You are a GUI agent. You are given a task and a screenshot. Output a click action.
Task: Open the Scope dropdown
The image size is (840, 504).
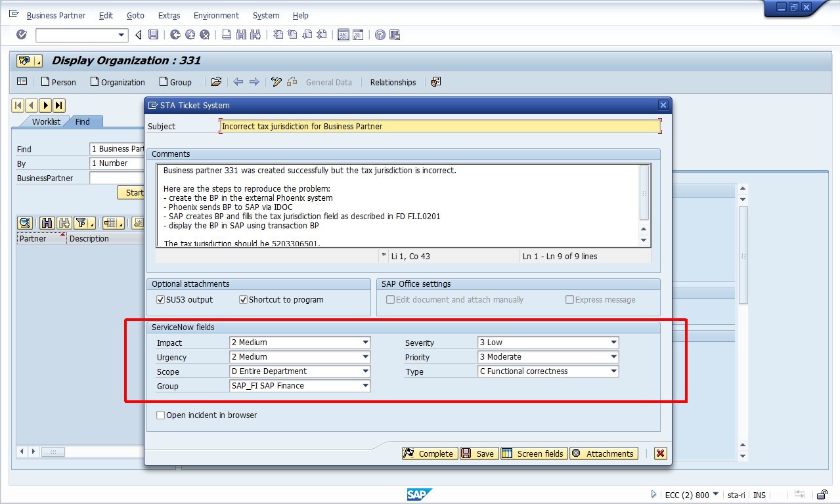[x=365, y=371]
